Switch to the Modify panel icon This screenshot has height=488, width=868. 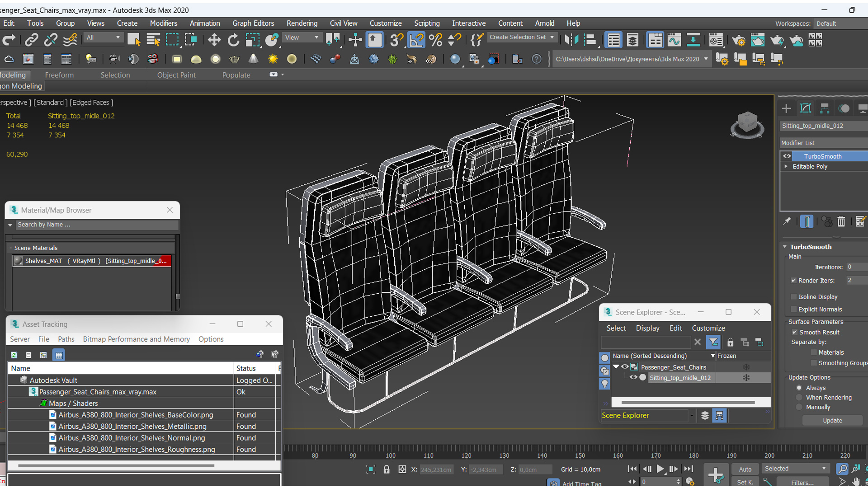(x=805, y=108)
